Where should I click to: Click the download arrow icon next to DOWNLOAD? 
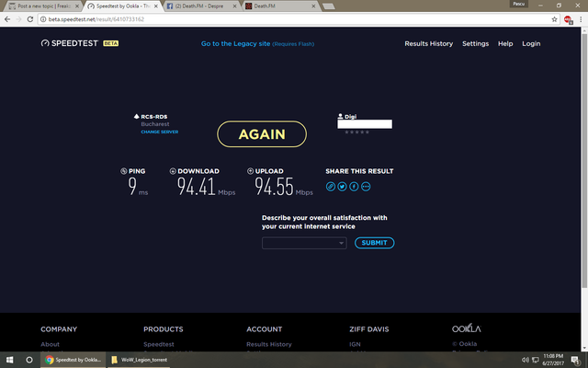(x=173, y=171)
